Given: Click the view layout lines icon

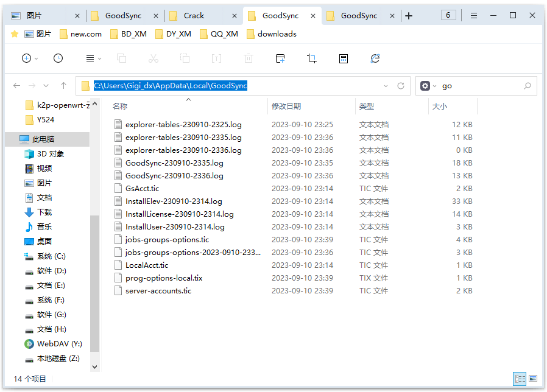Looking at the screenshot, I should (x=90, y=58).
